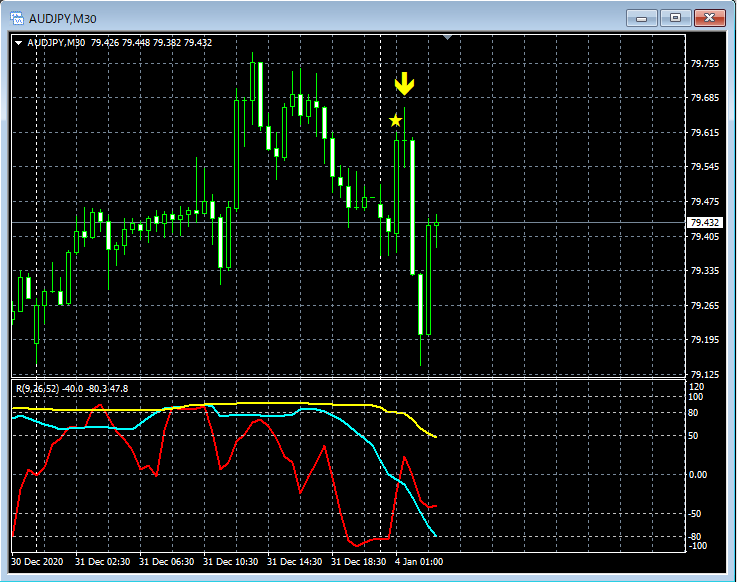
Task: Click the 79.125 price scale label
Action: pos(705,375)
